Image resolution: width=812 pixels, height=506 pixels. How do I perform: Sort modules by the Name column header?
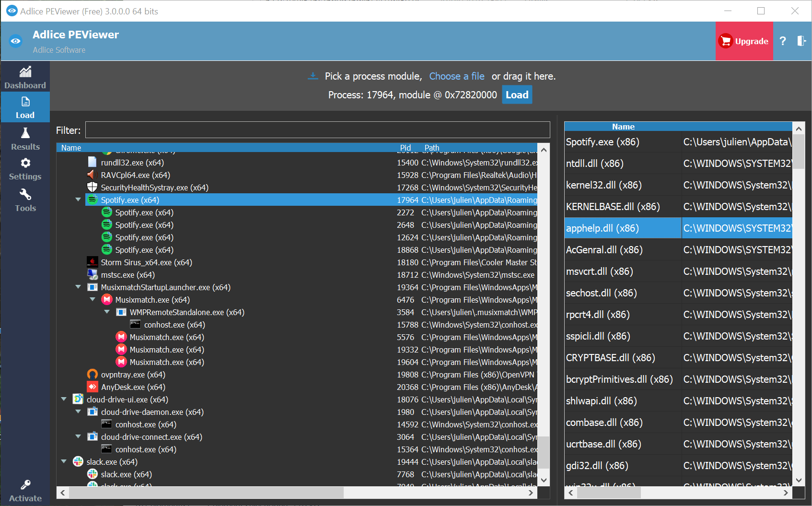623,127
